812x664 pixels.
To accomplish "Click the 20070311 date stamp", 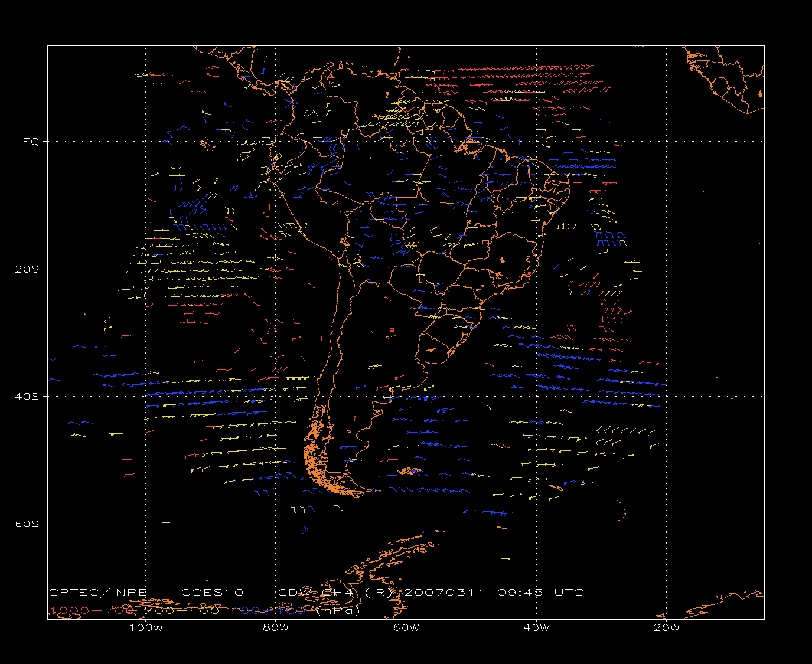I will pos(445,592).
